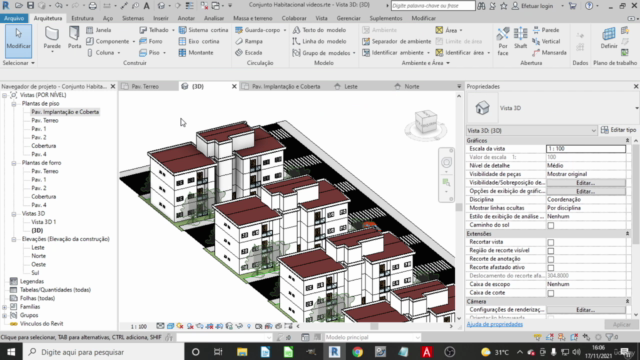Click the Componente tool

click(108, 41)
